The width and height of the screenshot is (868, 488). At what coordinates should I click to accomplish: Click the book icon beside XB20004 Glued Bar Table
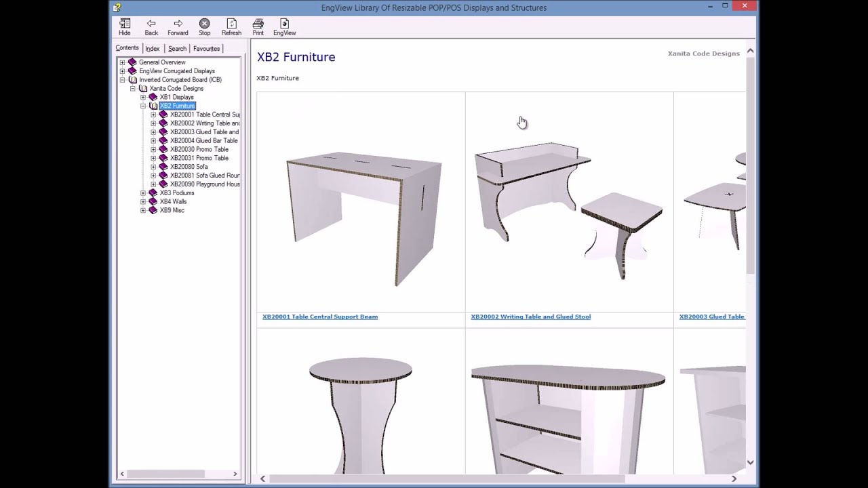coord(163,141)
